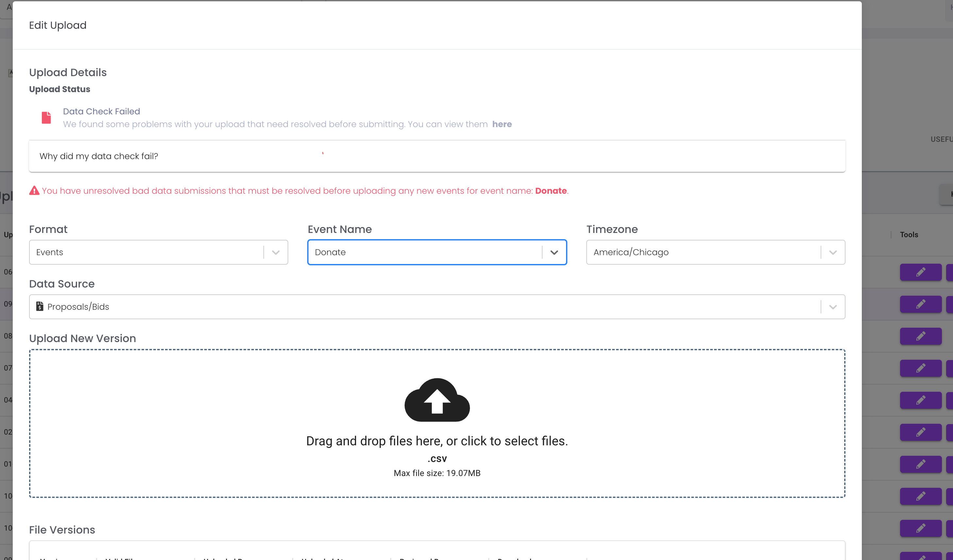Click the cloud upload icon
Viewport: 953px width, 560px height.
437,400
